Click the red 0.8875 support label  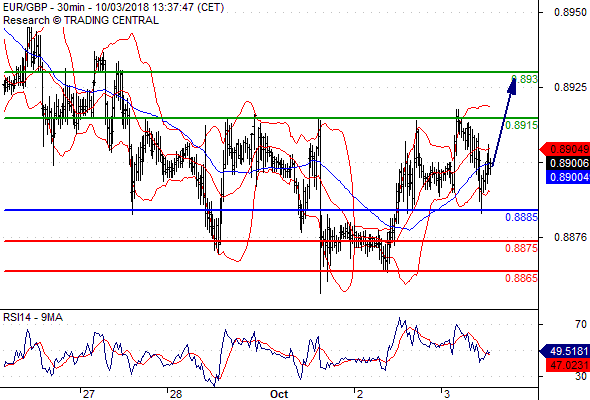point(522,248)
